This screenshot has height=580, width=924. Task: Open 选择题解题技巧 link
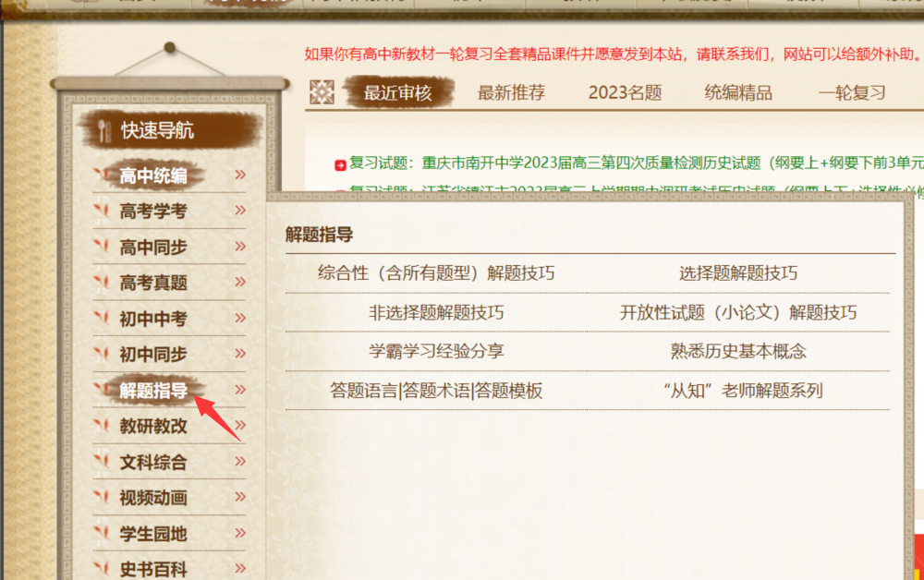tap(737, 273)
